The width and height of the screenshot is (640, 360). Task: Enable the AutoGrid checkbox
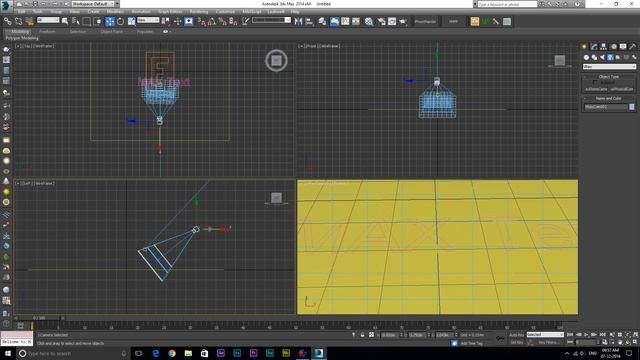pos(595,82)
